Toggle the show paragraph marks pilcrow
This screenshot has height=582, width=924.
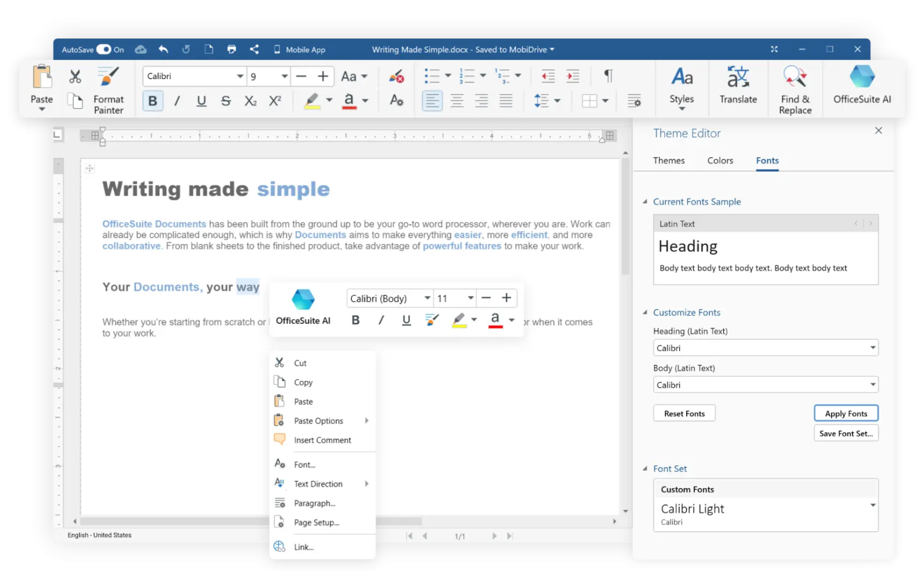(x=608, y=76)
